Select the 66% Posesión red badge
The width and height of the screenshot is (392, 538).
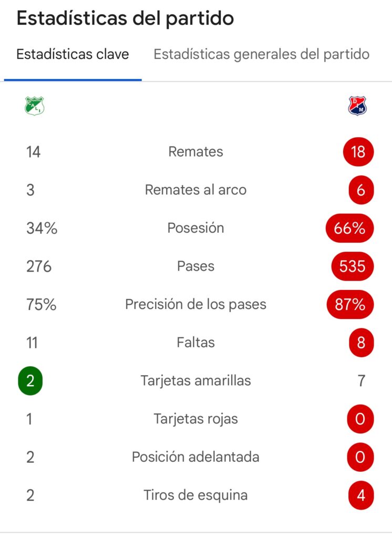click(x=349, y=229)
